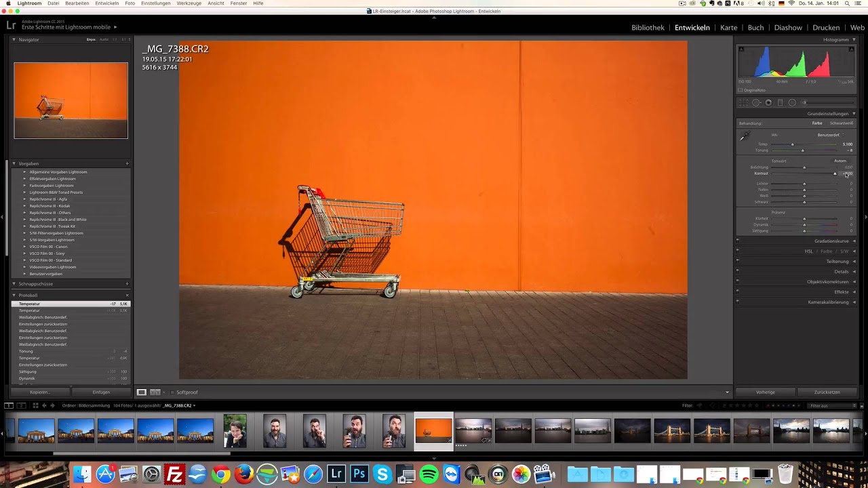Viewport: 868px width, 488px height.
Task: Open the Ansicht menu
Action: point(216,3)
